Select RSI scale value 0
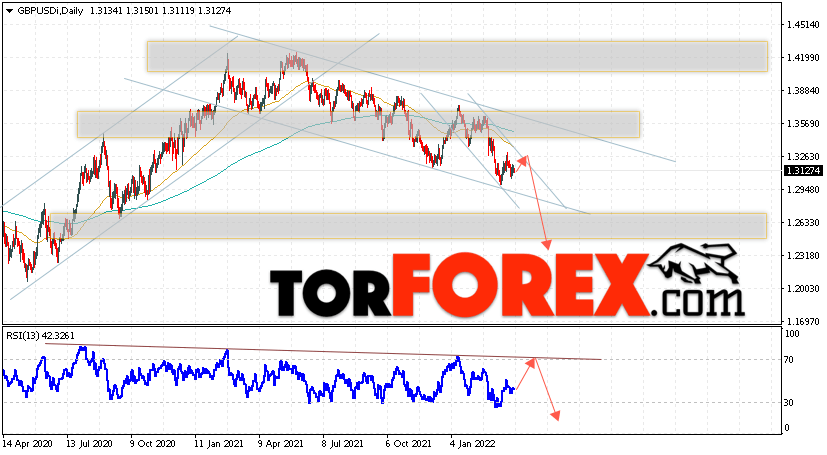 click(x=787, y=428)
